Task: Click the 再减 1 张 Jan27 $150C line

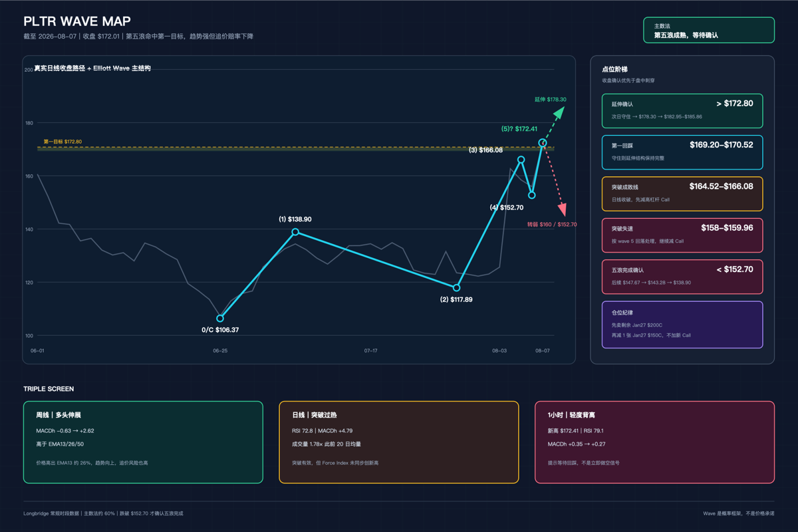Action: coord(651,335)
